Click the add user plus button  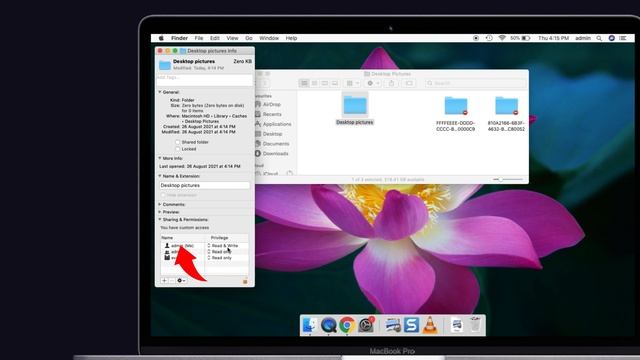tap(164, 281)
